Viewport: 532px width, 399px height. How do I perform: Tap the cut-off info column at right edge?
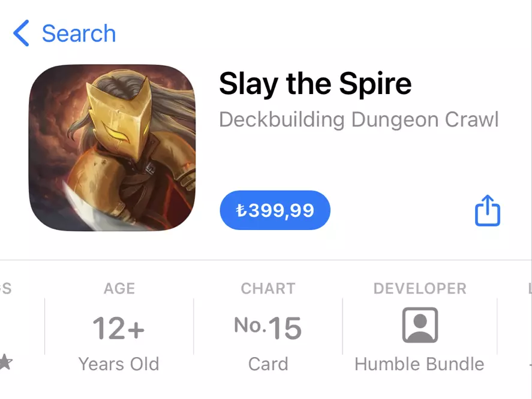[515, 327]
